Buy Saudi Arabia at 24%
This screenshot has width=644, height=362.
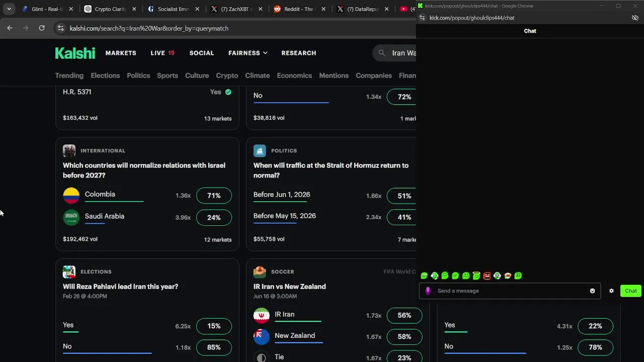(x=214, y=218)
